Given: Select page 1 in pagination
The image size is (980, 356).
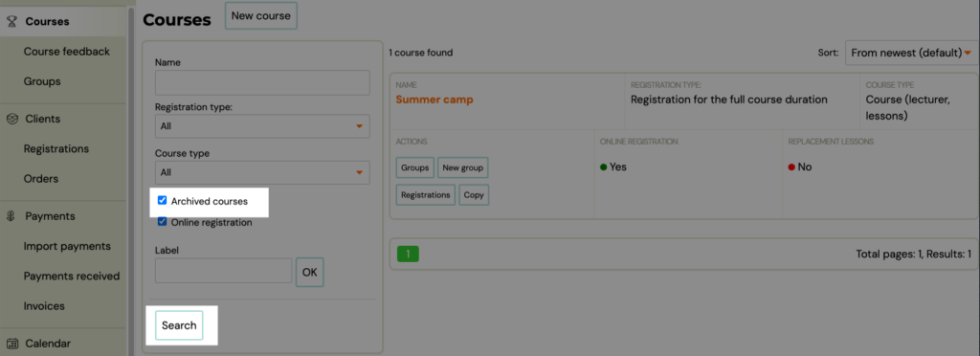Looking at the screenshot, I should click(x=408, y=254).
